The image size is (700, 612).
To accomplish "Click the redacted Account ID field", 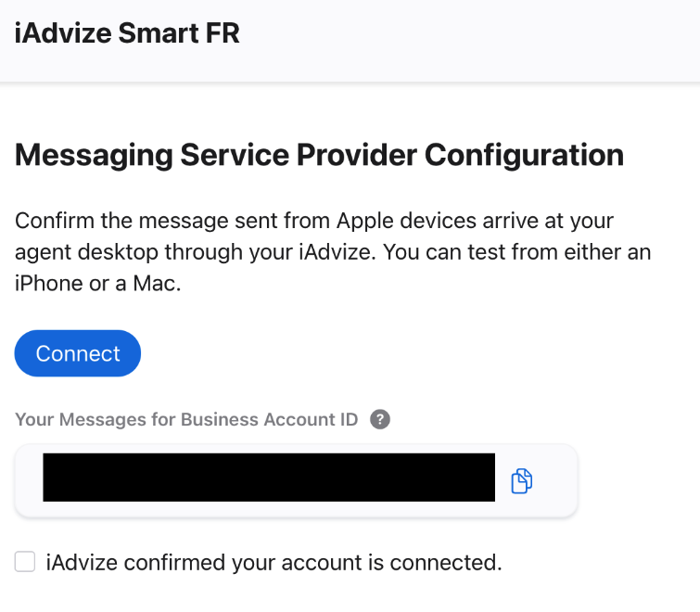I will coord(269,478).
